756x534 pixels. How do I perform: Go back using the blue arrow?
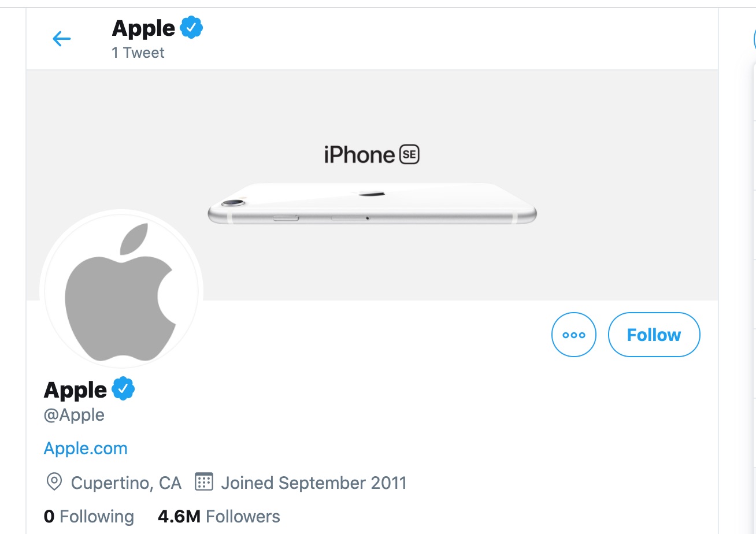(61, 39)
